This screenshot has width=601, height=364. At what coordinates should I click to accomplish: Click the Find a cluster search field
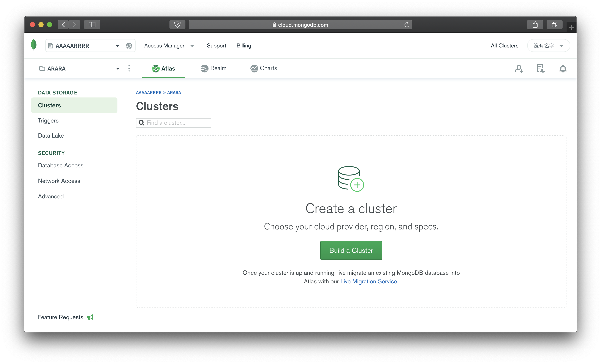173,123
